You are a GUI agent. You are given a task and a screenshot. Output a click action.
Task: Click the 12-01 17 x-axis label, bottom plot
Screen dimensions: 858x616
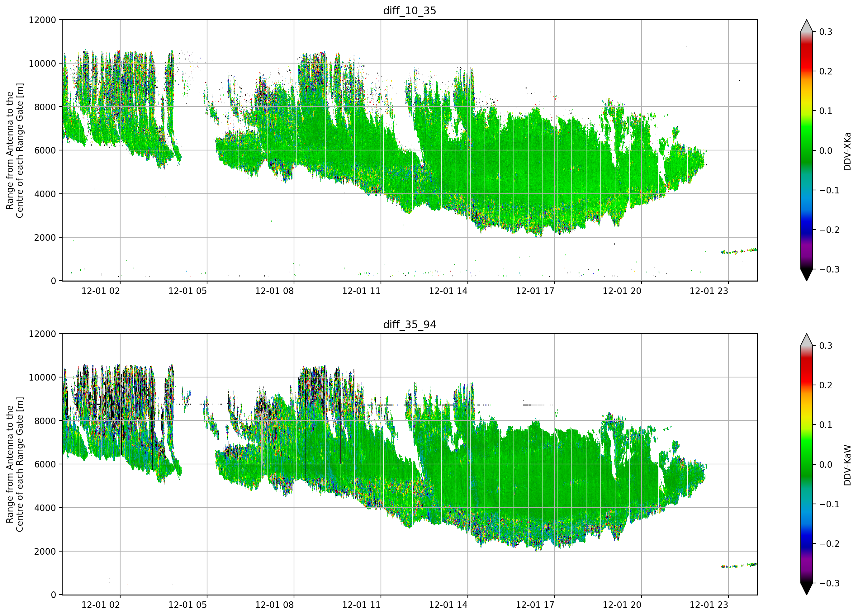pos(535,605)
